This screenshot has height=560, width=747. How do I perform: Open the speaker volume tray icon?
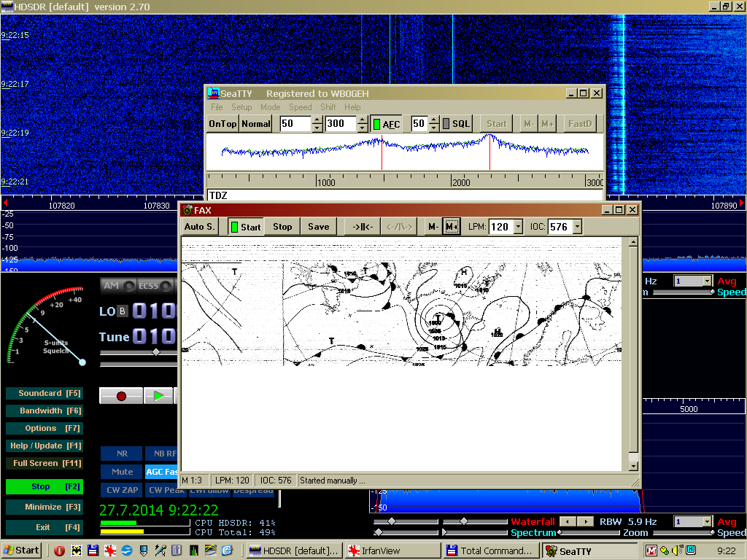pyautogui.click(x=676, y=551)
